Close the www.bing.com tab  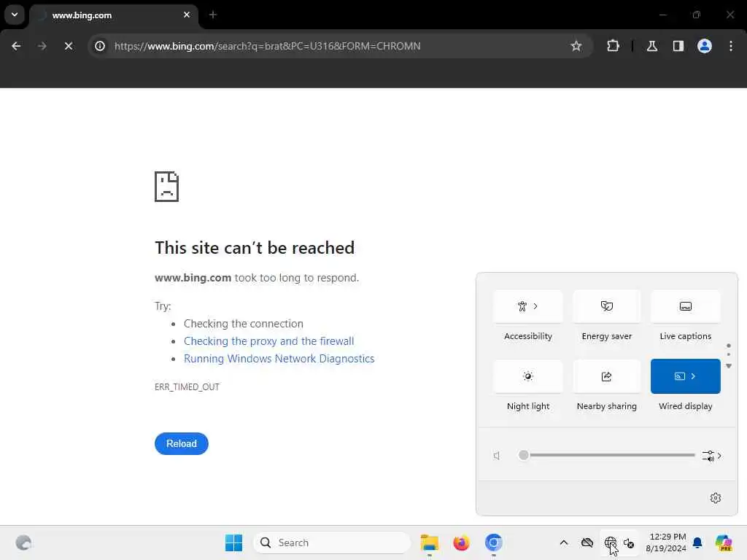187,15
